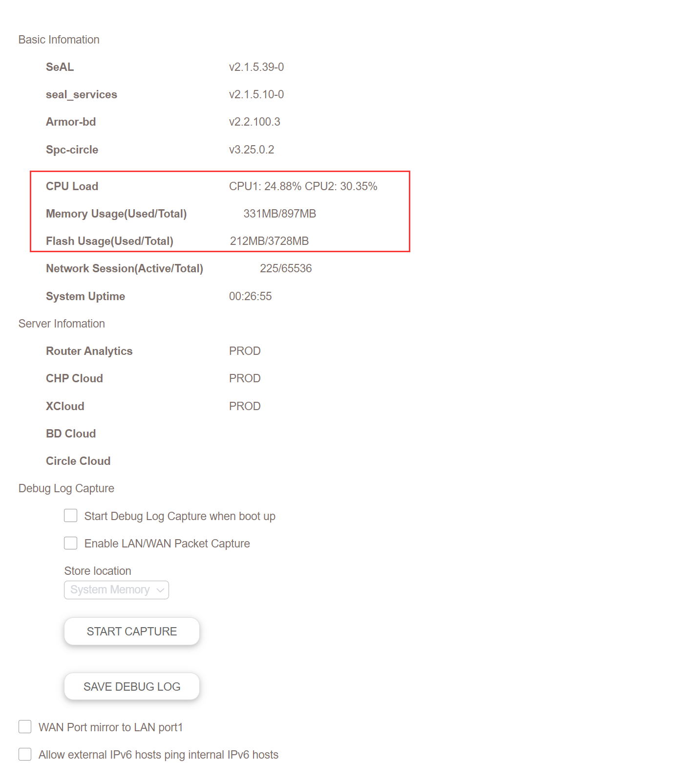
Task: Open the Store location System Memory dropdown
Action: (x=116, y=590)
